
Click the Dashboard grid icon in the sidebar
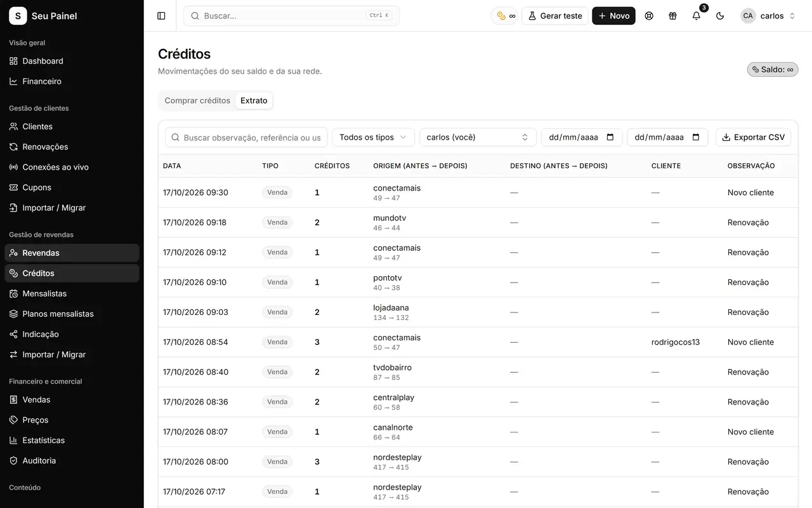[x=13, y=61]
